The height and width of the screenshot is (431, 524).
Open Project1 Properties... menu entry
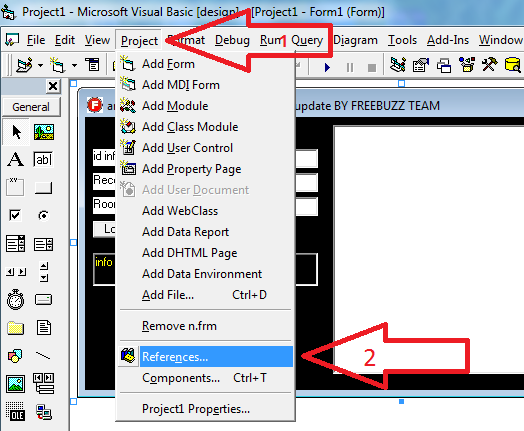205,409
